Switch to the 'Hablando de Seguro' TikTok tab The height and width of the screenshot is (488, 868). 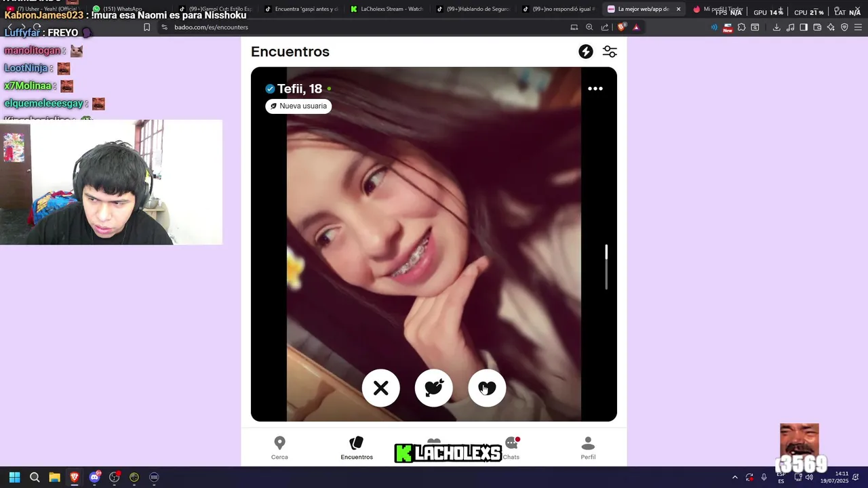pos(473,9)
